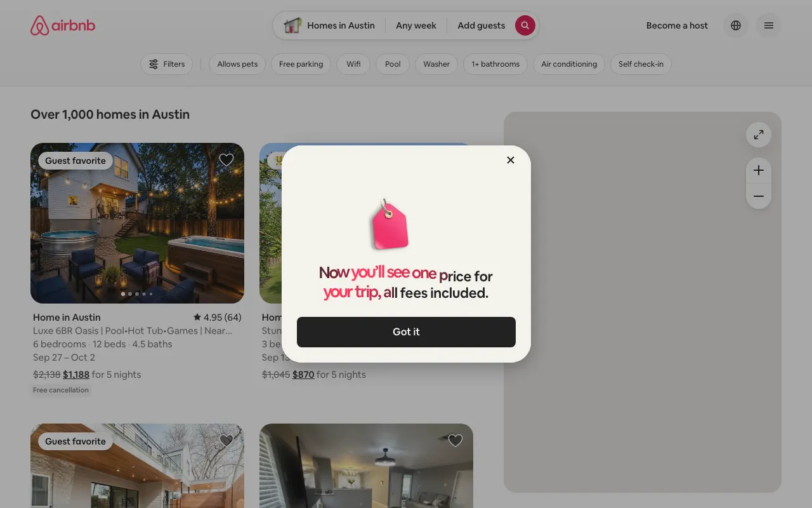Viewport: 812px width, 508px height.
Task: Open the Filters sliders button
Action: coord(166,64)
